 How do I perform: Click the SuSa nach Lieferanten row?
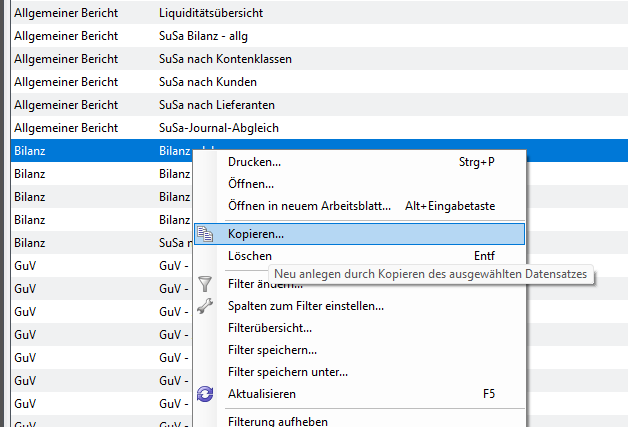(216, 105)
